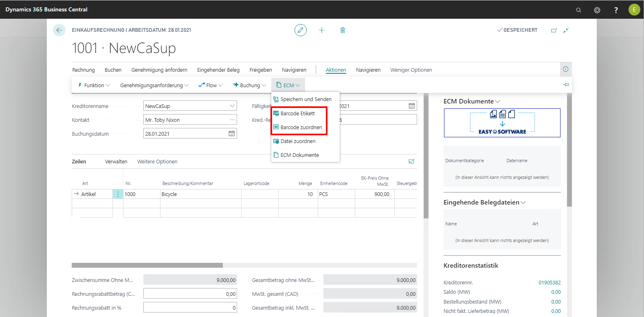Open the Buchen menu
The height and width of the screenshot is (317, 644).
click(x=113, y=70)
